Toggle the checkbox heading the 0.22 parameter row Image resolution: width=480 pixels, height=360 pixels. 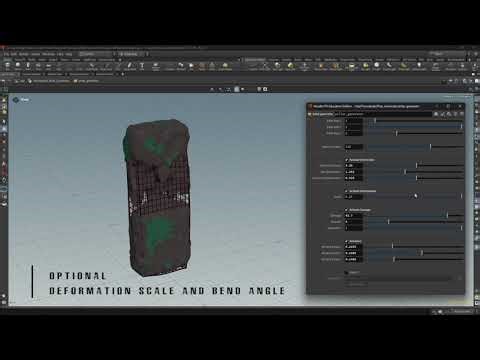click(346, 191)
